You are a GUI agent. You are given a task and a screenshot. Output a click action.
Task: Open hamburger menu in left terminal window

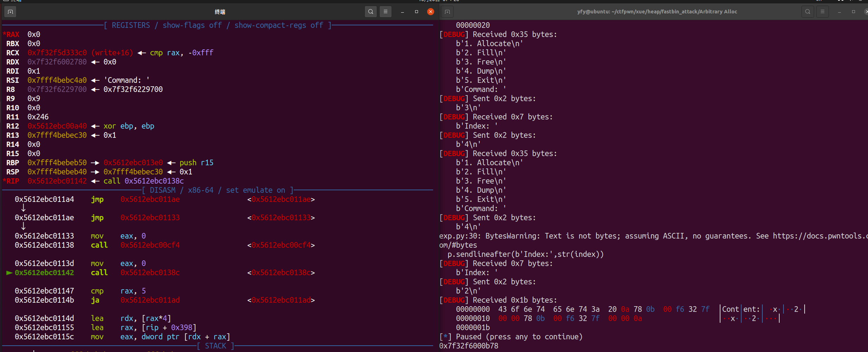386,12
